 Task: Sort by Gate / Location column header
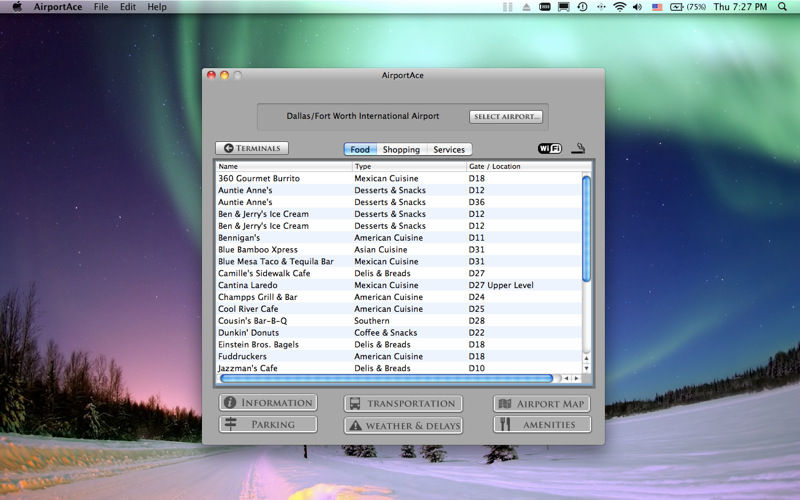click(x=529, y=166)
